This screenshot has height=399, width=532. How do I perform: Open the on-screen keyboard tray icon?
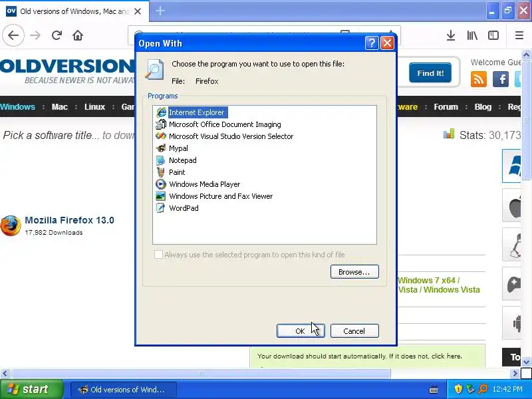[x=434, y=390]
